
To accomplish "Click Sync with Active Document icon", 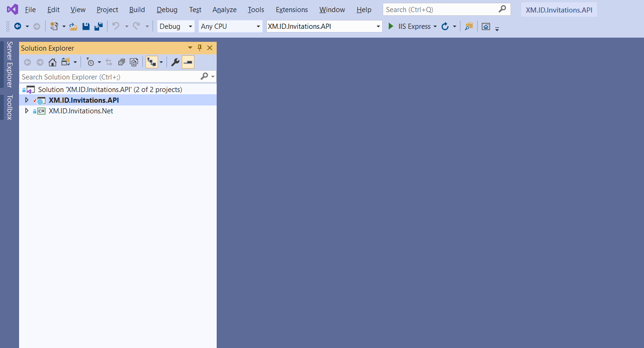I will 109,62.
